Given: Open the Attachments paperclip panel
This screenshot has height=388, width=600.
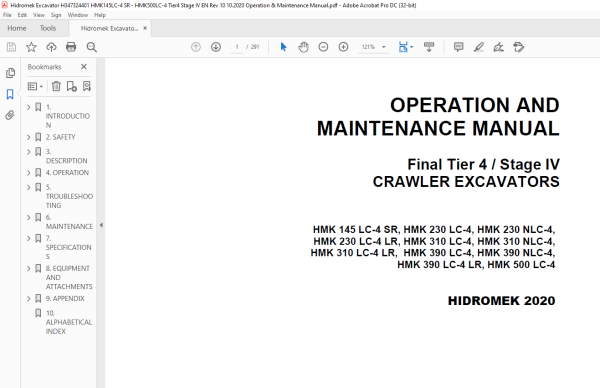Looking at the screenshot, I should point(10,115).
